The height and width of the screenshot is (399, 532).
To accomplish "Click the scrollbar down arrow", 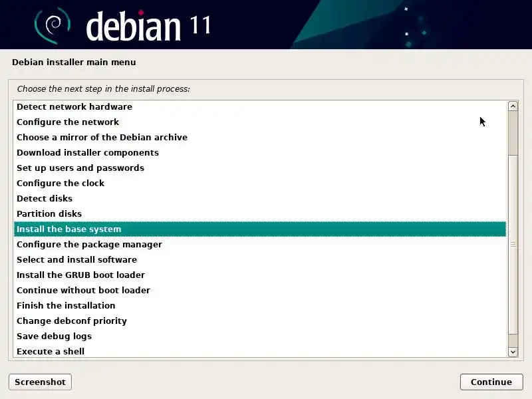I will 513,352.
